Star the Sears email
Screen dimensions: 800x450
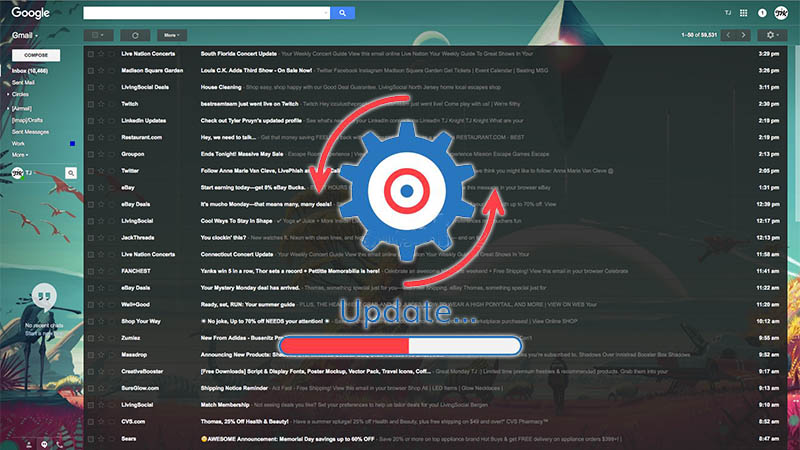[x=101, y=438]
